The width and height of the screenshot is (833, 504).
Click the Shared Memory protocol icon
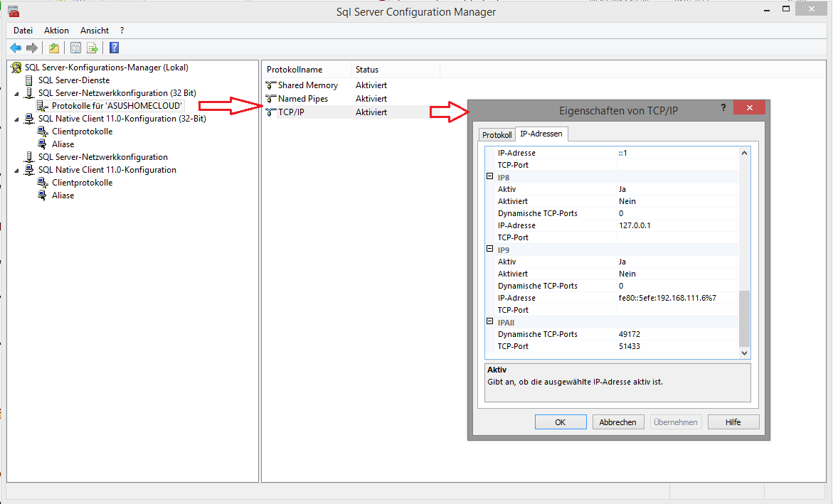pyautogui.click(x=270, y=85)
